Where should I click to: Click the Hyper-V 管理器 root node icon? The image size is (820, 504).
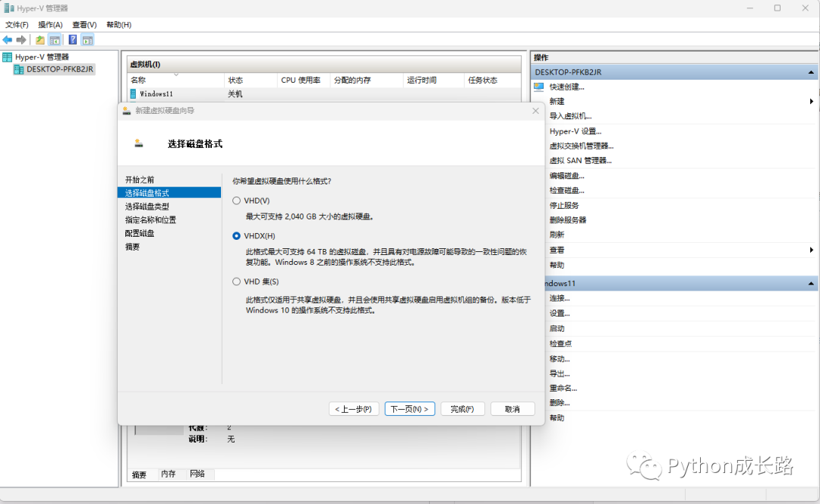(8, 57)
